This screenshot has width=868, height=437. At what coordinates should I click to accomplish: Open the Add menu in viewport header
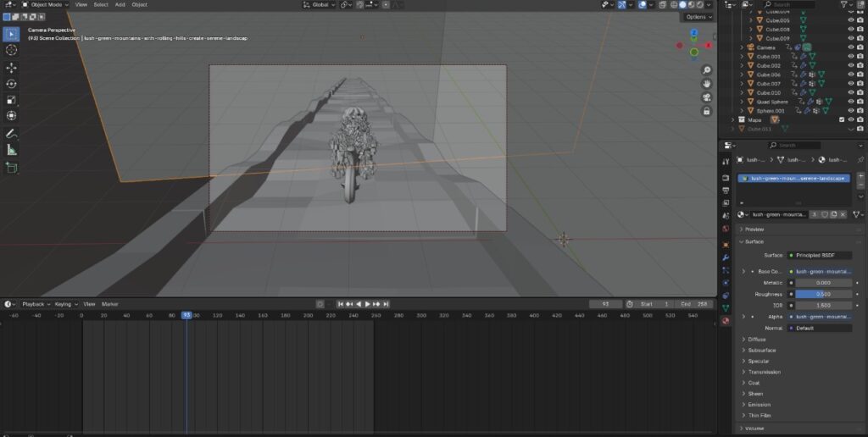[x=120, y=4]
